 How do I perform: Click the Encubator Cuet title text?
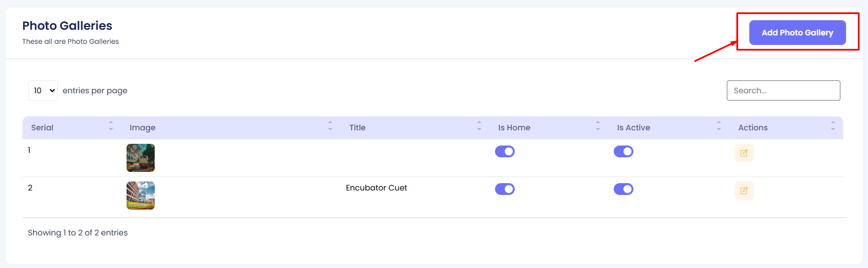coord(376,188)
